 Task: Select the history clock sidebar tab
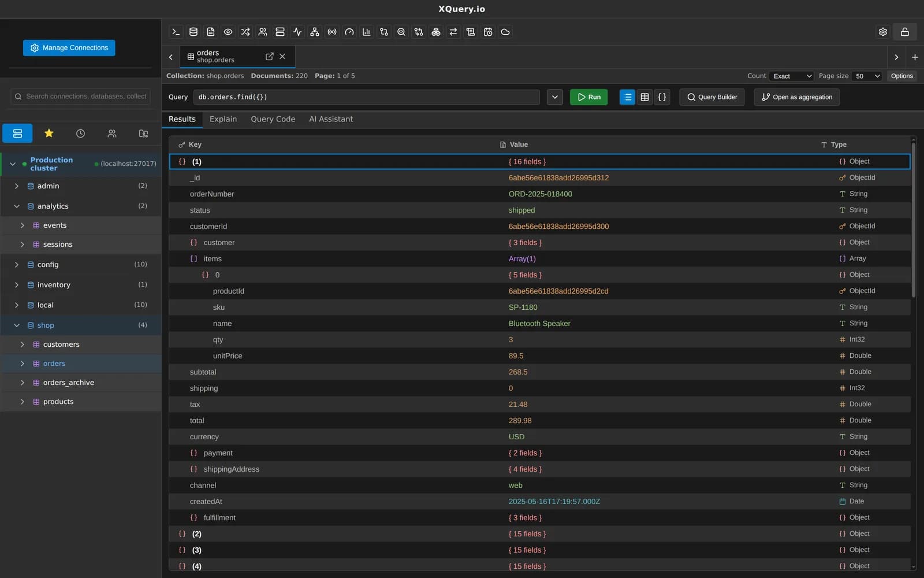click(80, 134)
